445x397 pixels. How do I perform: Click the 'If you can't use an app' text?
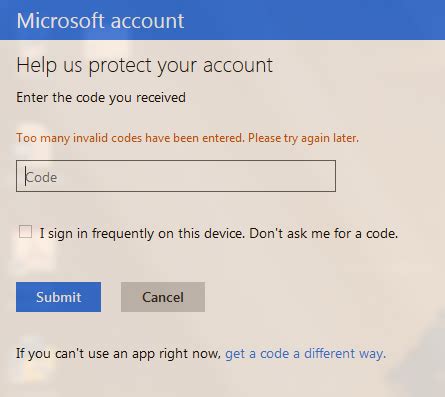click(x=118, y=354)
